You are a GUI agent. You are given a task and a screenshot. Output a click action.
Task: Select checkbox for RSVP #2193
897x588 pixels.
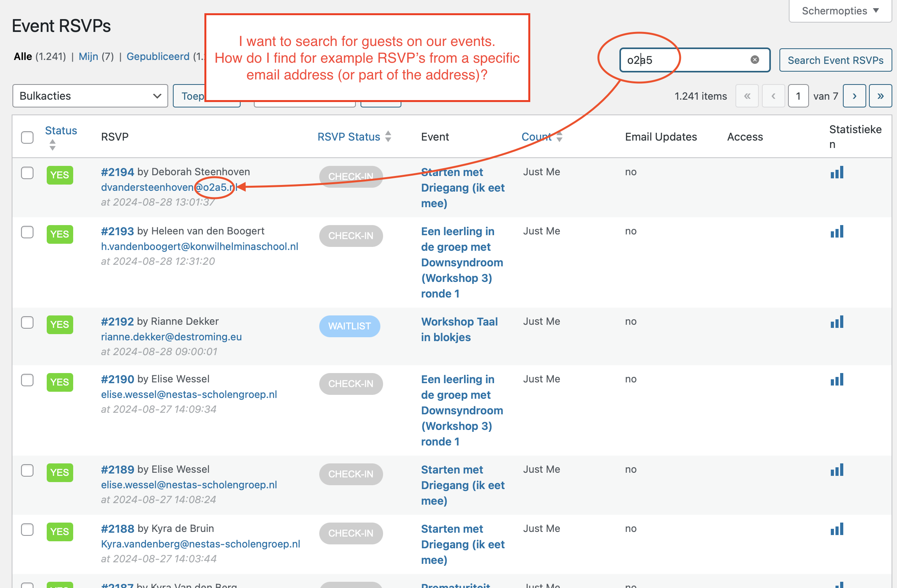tap(27, 232)
